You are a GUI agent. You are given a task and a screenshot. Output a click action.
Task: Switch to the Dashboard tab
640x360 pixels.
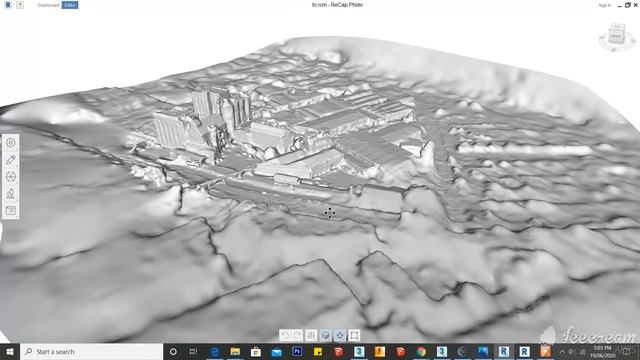point(48,5)
